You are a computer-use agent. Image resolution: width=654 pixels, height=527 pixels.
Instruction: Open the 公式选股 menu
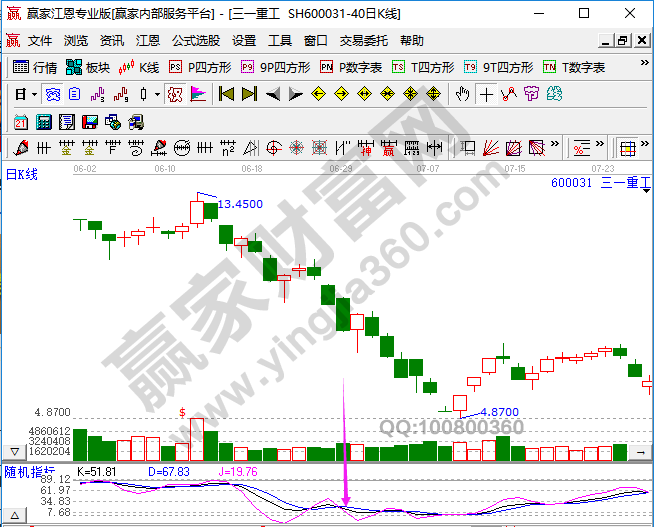click(196, 41)
